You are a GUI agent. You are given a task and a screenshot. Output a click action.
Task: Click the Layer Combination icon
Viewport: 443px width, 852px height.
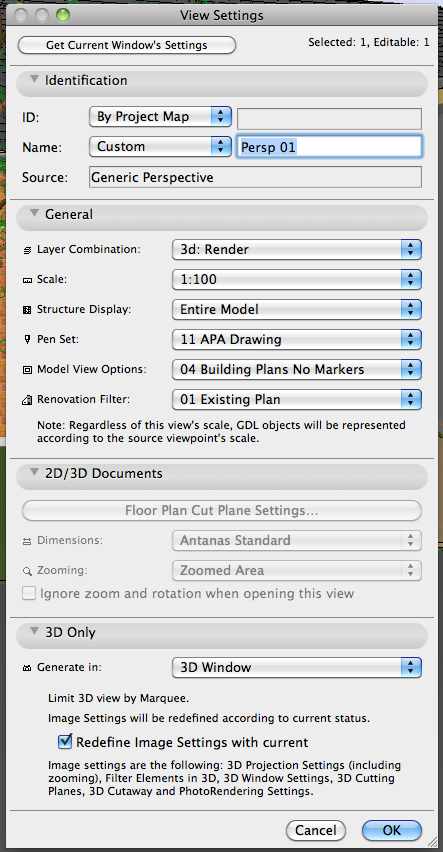tap(27, 250)
